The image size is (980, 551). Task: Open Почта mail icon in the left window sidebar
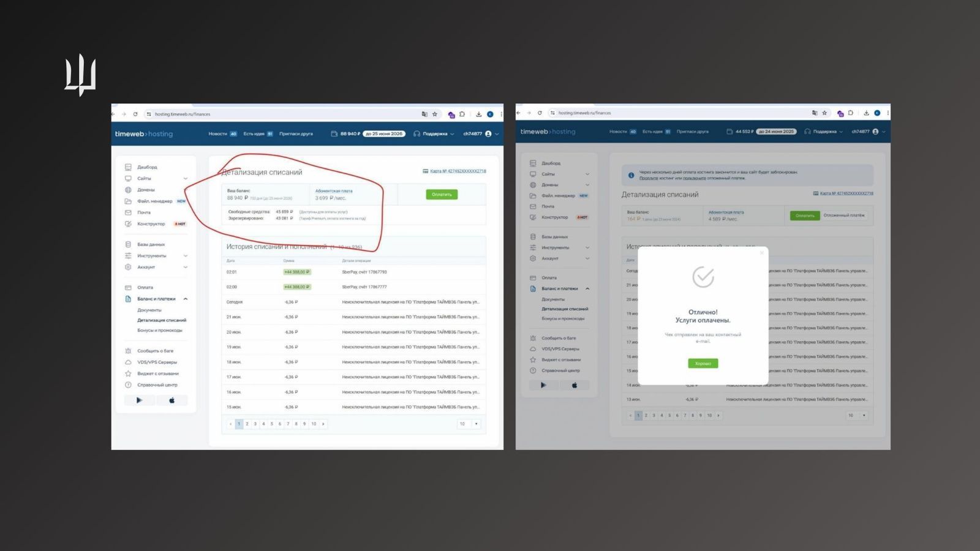(x=128, y=212)
